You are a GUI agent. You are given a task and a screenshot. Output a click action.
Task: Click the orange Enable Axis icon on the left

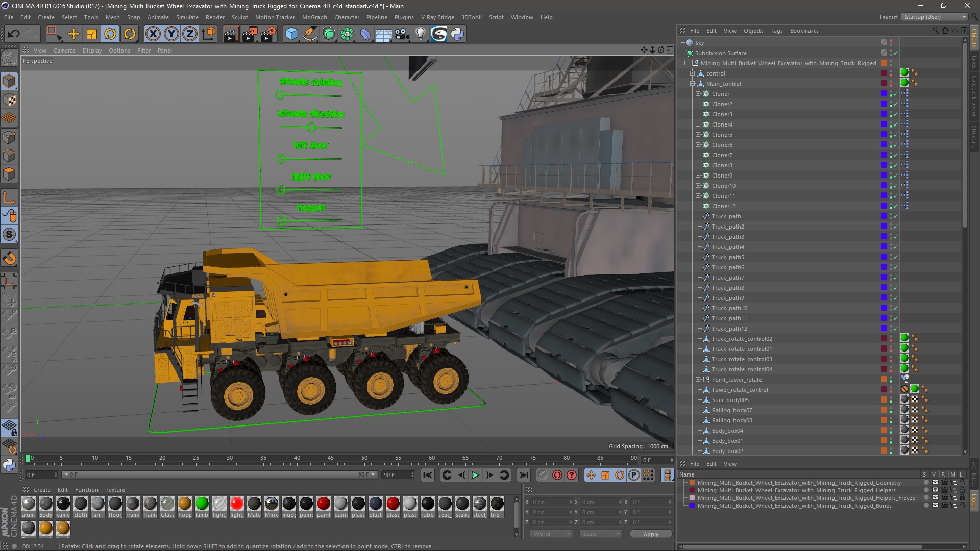pyautogui.click(x=9, y=197)
